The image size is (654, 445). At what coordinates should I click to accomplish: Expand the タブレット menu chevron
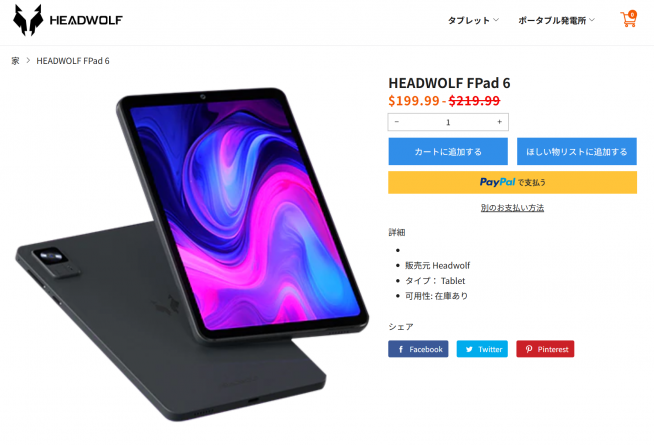point(496,20)
